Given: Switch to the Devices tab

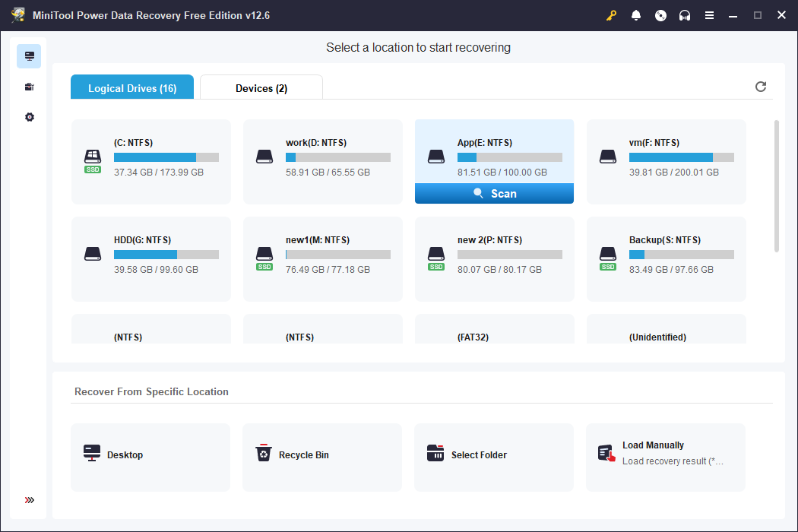Looking at the screenshot, I should [x=261, y=87].
